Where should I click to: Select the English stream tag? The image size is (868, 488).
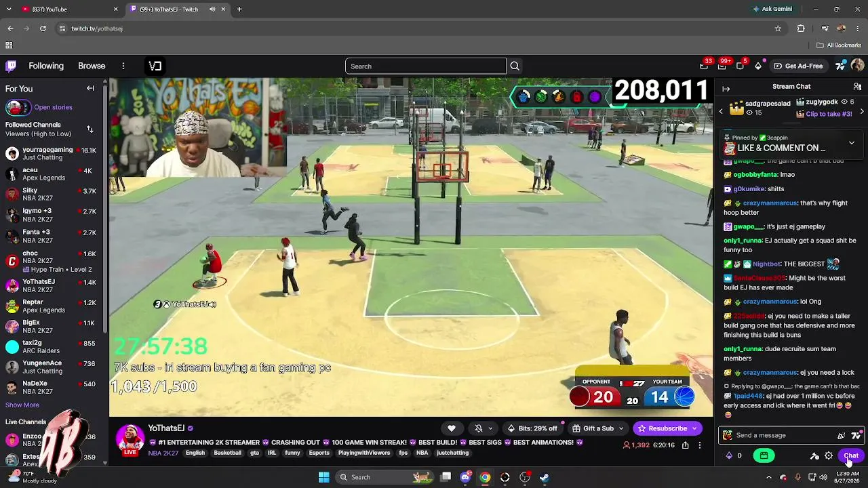tap(195, 453)
